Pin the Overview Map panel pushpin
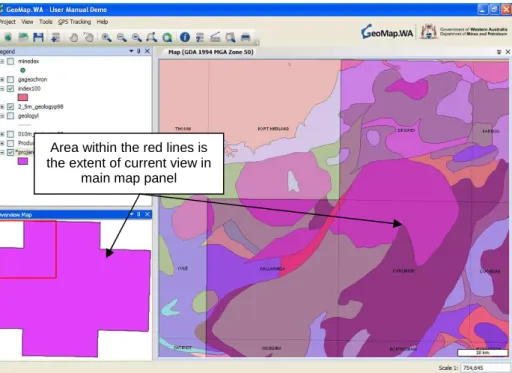 (x=139, y=214)
